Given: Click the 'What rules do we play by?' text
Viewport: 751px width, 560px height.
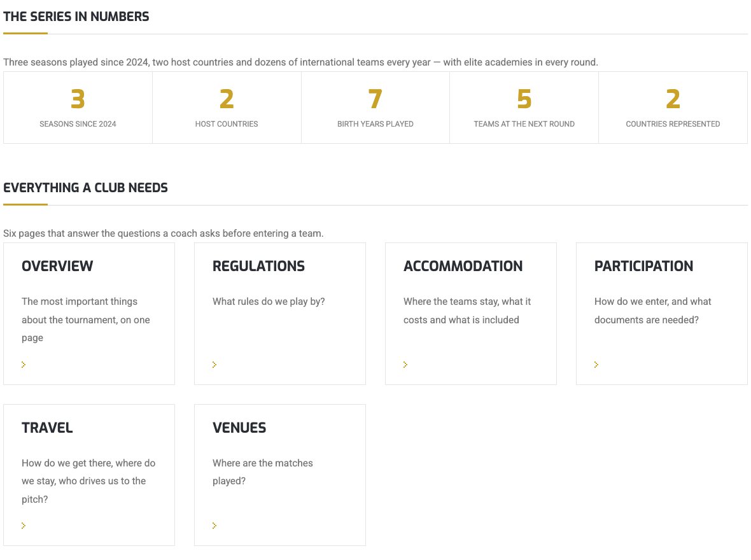Looking at the screenshot, I should point(269,301).
